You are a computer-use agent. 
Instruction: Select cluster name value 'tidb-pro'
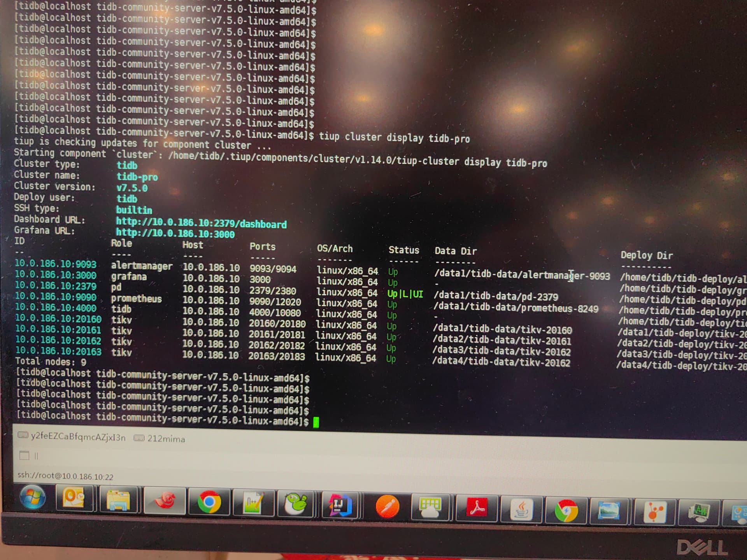pos(137,177)
